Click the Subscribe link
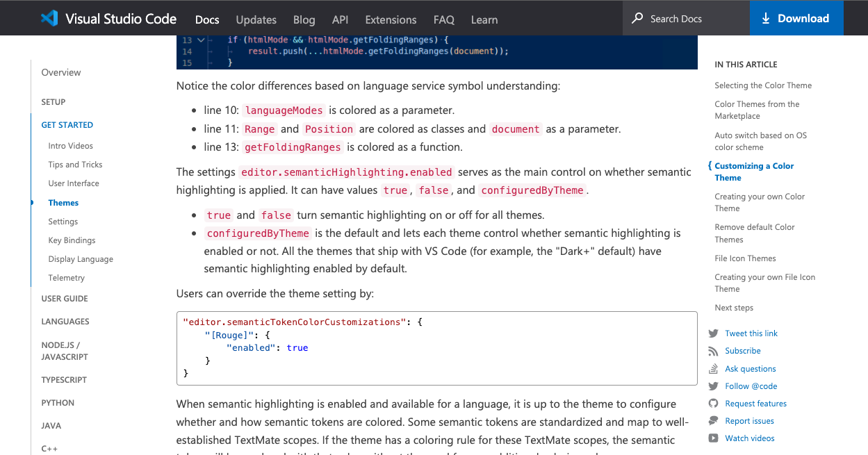 tap(743, 351)
